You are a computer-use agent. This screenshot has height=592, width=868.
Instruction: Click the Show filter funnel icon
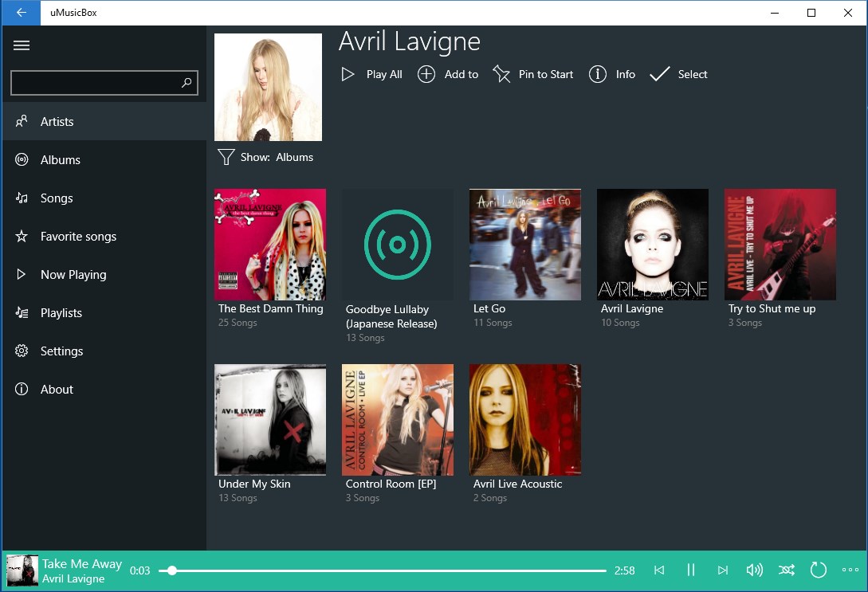tap(226, 157)
